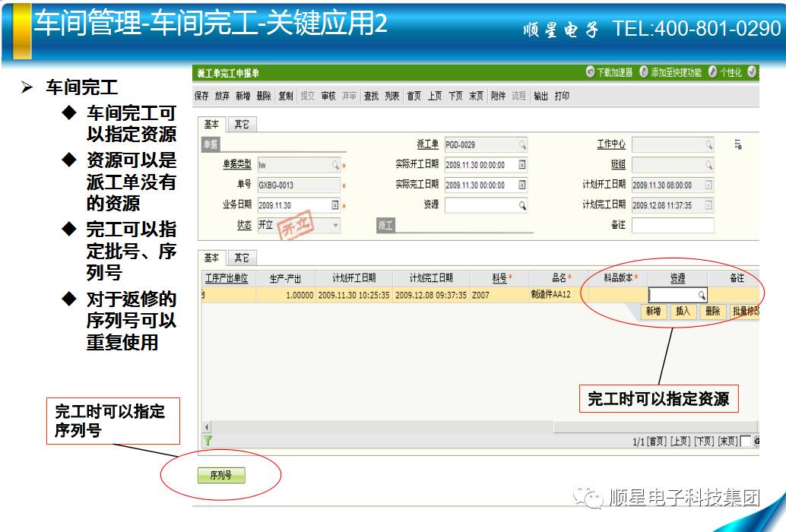The width and height of the screenshot is (786, 532).
Task: Click the 下载加速器 icon in header
Action: click(591, 72)
